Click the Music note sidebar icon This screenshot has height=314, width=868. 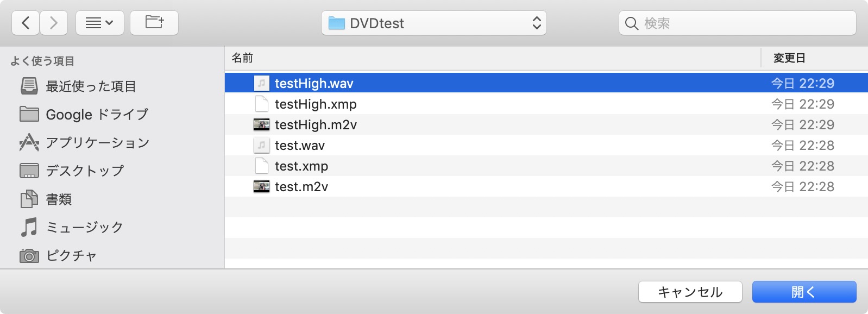pyautogui.click(x=29, y=227)
